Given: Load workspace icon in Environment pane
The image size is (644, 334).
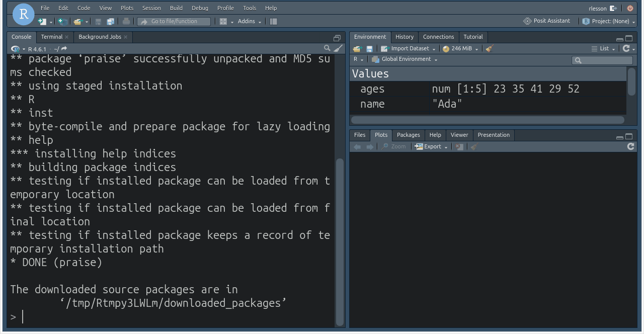Looking at the screenshot, I should 357,49.
